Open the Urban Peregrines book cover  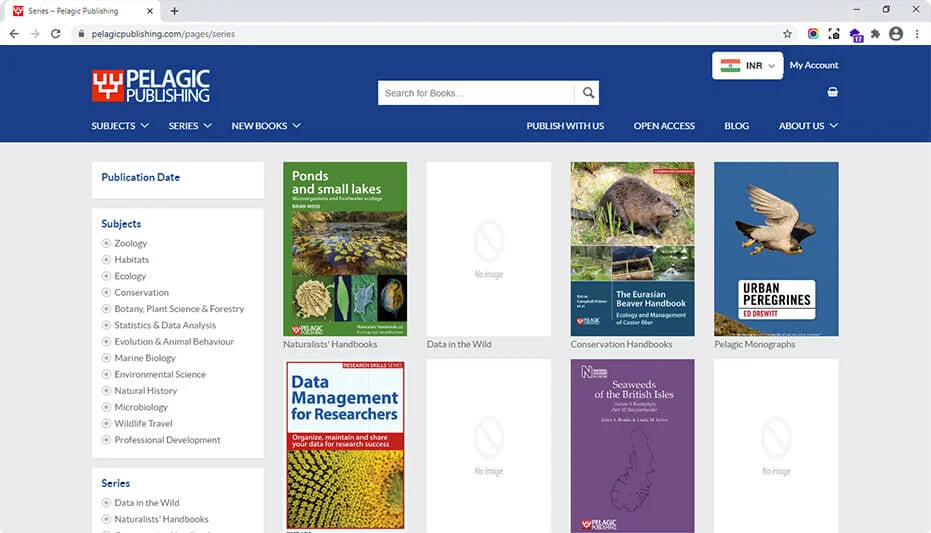[x=776, y=249]
